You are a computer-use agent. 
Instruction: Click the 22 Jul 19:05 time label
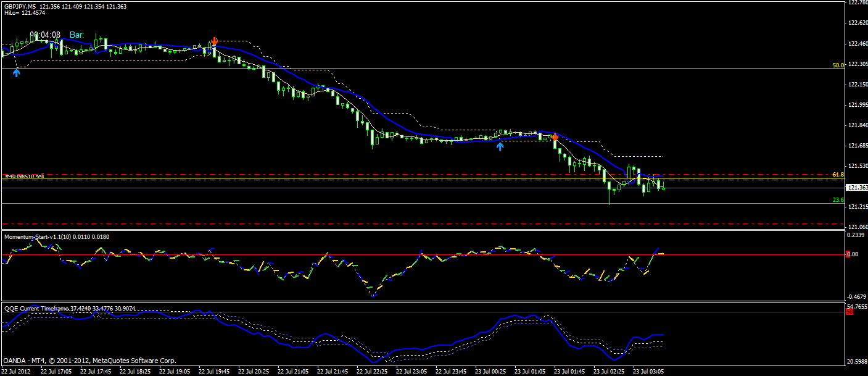click(175, 372)
